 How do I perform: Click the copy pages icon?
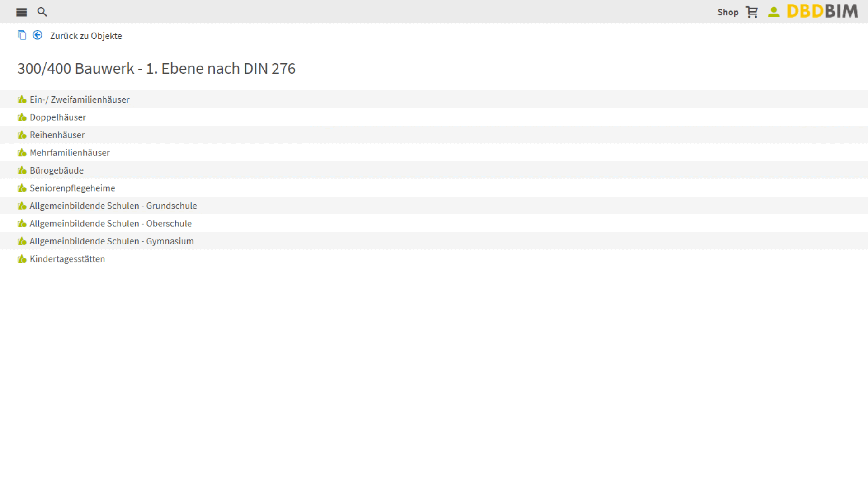22,35
